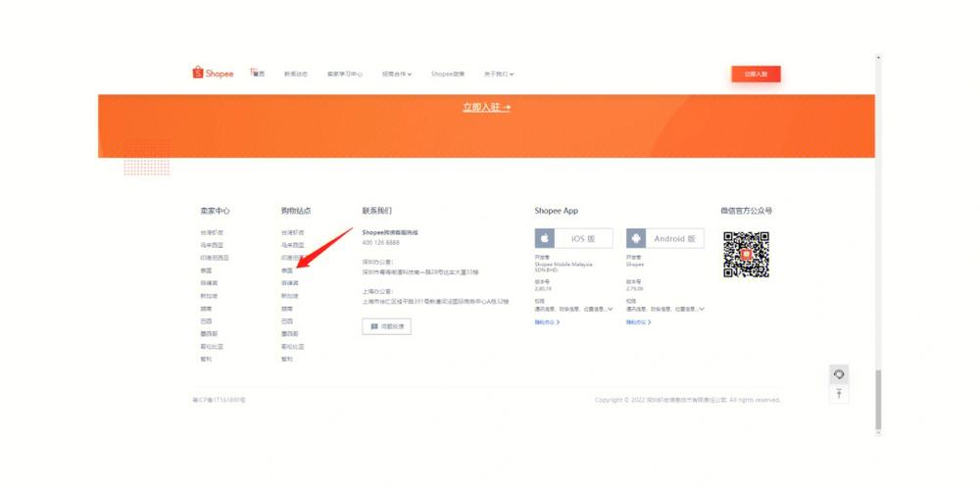Open 泰国 under 购物站点
Screen dimensions: 980x490
click(287, 270)
